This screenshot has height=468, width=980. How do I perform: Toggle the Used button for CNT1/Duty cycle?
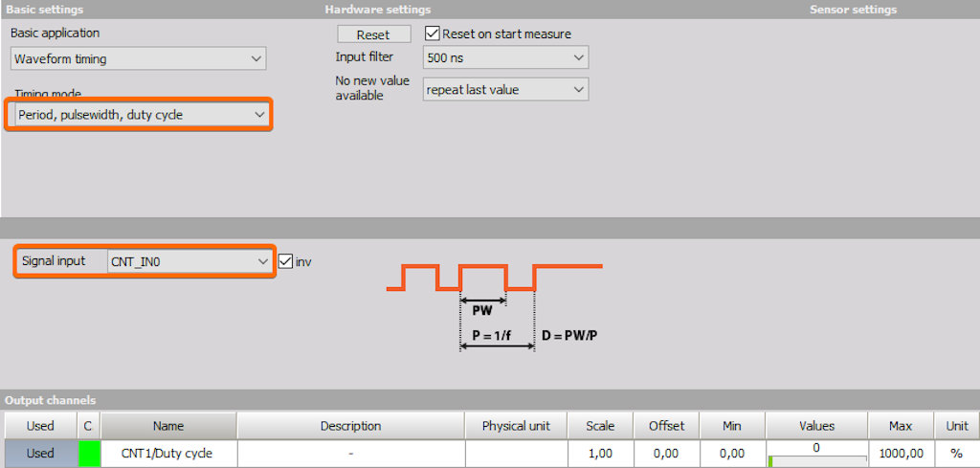(x=40, y=453)
